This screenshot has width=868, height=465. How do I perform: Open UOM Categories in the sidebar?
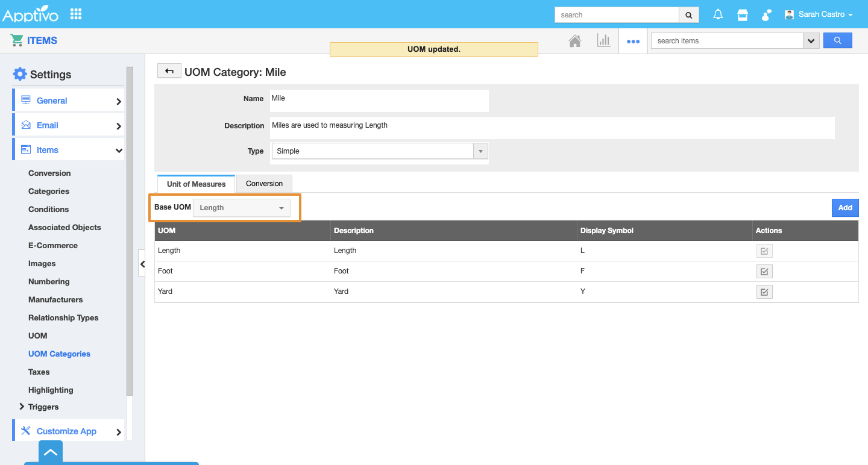[59, 354]
